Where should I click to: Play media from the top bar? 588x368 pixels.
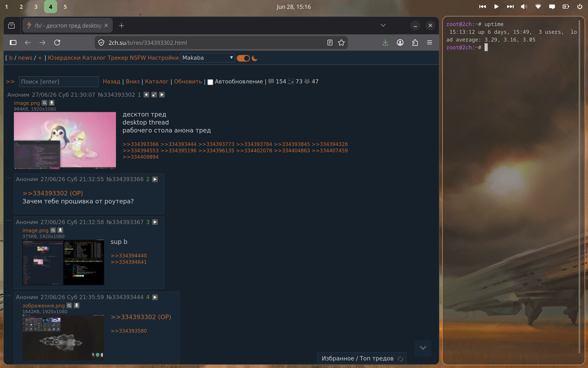click(496, 7)
